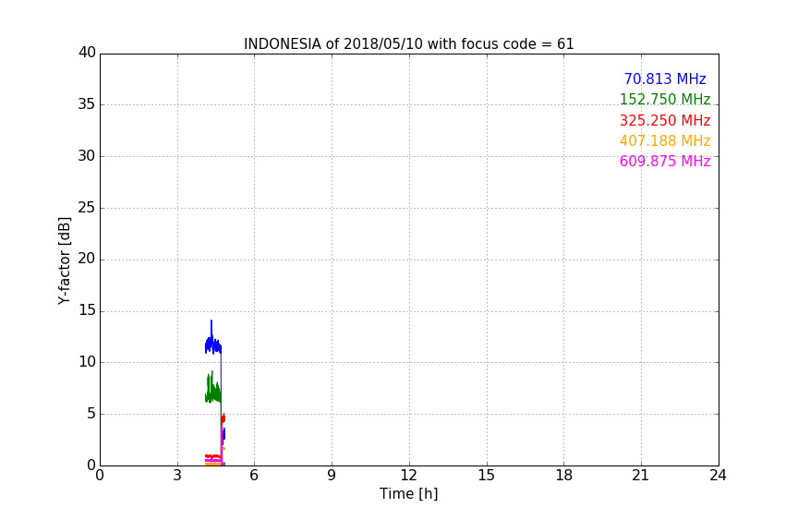Viewport: 798px width, 532px height.
Task: Click the y-axis tick label 40
Action: click(87, 53)
